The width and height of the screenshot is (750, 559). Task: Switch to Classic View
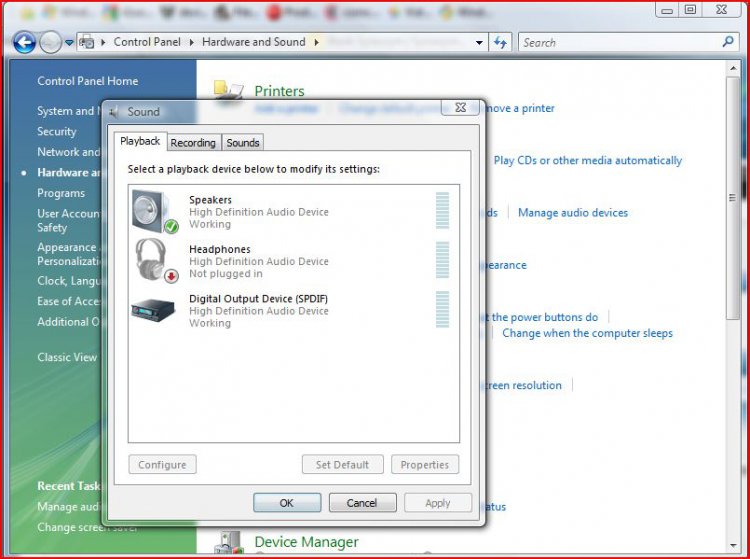point(67,357)
